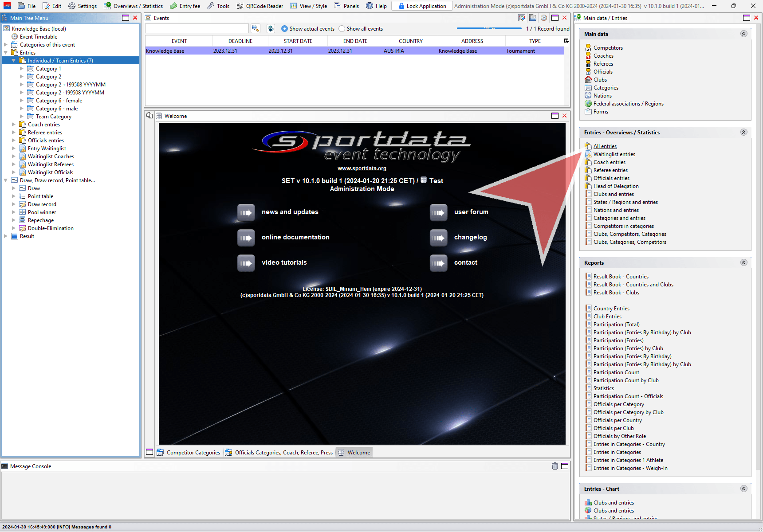
Task: Click the arrow icon next to changelog
Action: pos(438,238)
